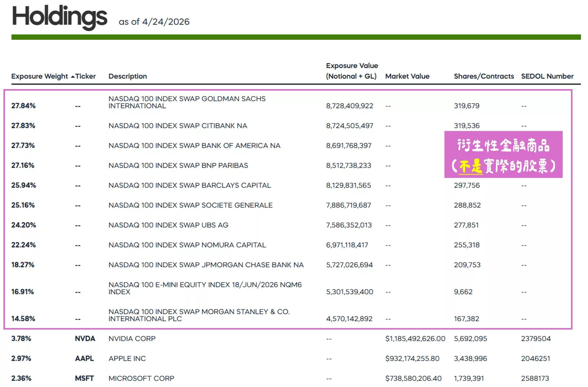
Task: Select the NVIDIA CORP description
Action: point(132,339)
